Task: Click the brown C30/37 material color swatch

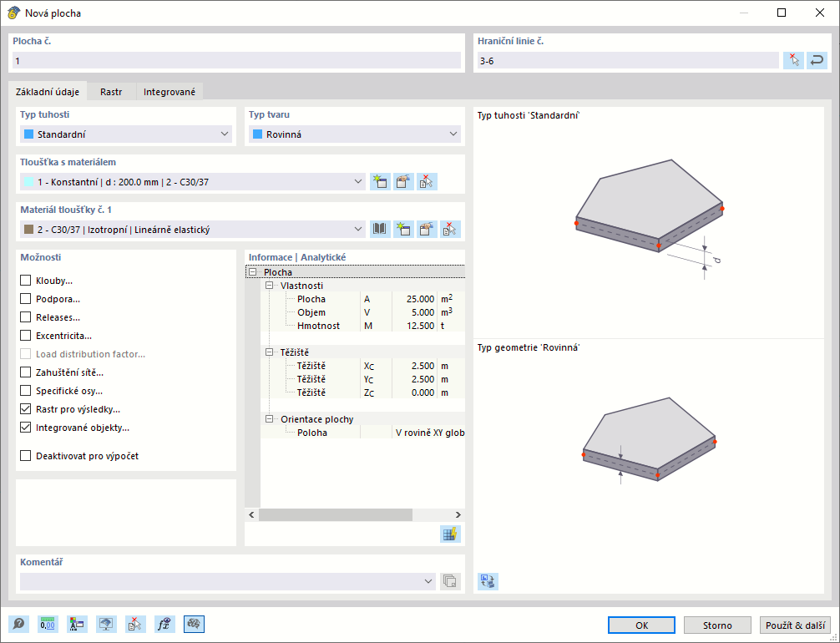Action: click(29, 230)
